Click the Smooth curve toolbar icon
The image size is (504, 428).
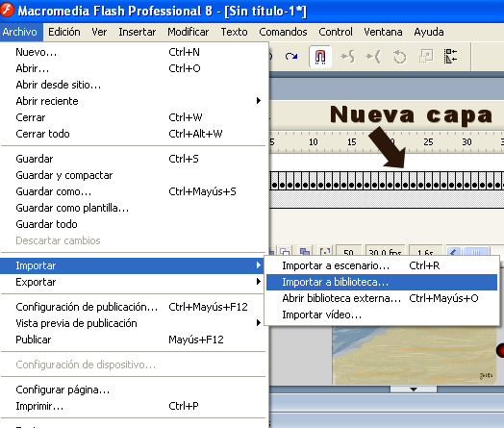[347, 57]
